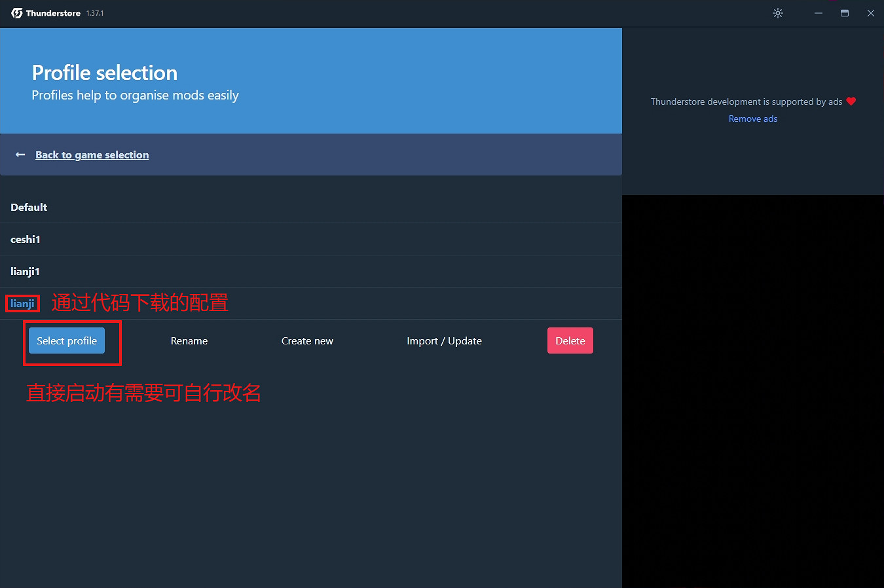Select the highlighted lianji profile

click(x=22, y=303)
